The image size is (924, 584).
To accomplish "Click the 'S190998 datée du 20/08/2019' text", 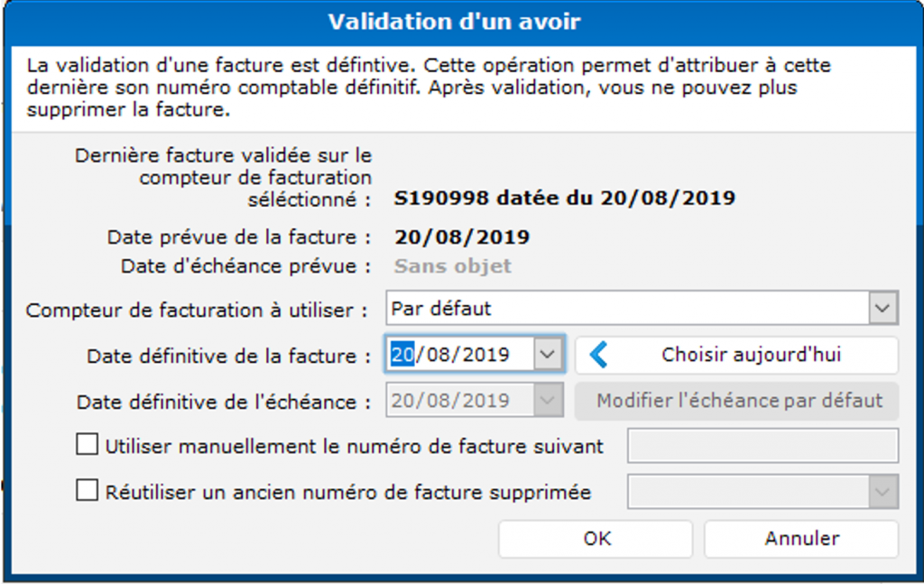I will [565, 198].
